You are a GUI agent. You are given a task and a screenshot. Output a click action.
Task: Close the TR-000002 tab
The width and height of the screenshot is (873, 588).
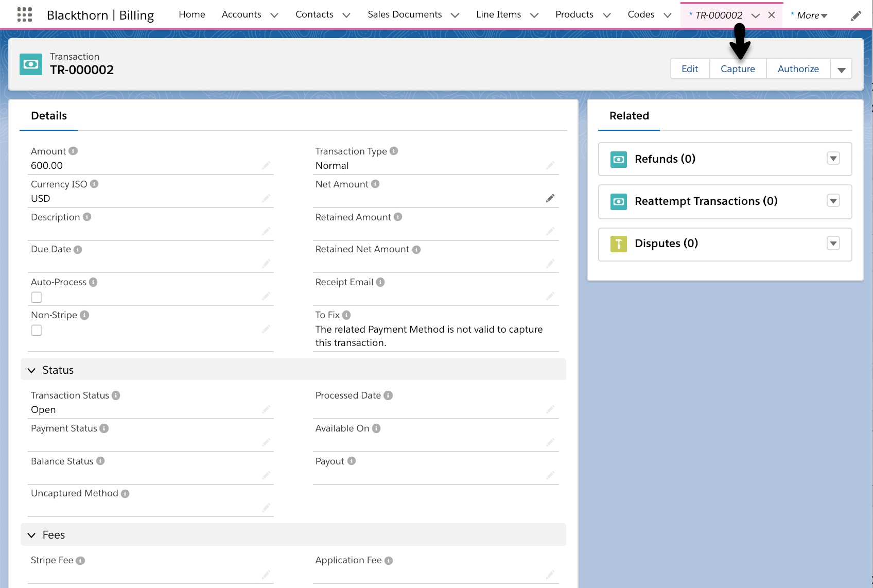point(772,15)
